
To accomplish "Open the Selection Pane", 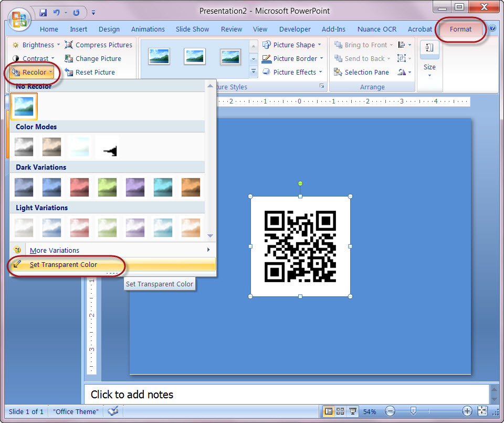I will (x=361, y=72).
